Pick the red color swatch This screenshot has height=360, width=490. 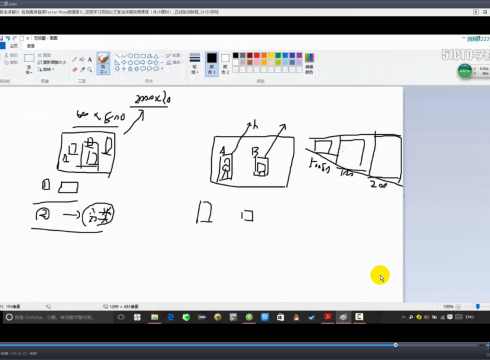[x=257, y=55]
